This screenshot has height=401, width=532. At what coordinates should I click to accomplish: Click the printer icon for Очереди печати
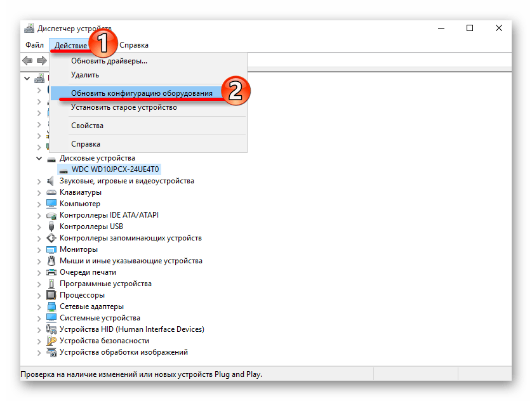(x=51, y=272)
